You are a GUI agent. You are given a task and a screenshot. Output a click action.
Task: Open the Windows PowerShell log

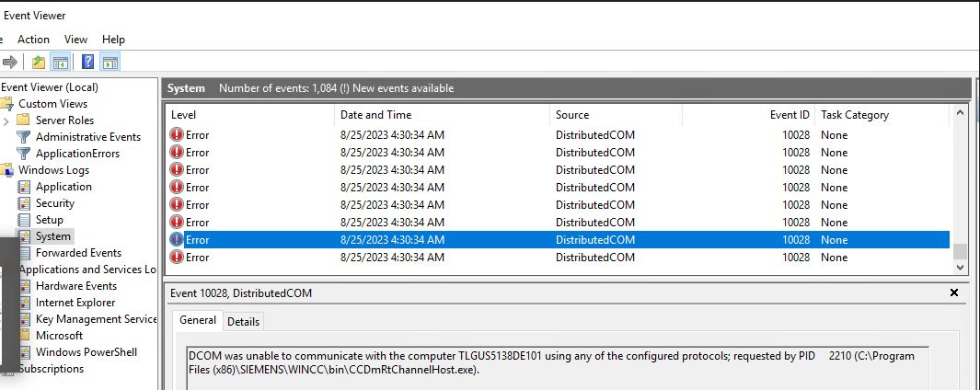click(x=86, y=352)
